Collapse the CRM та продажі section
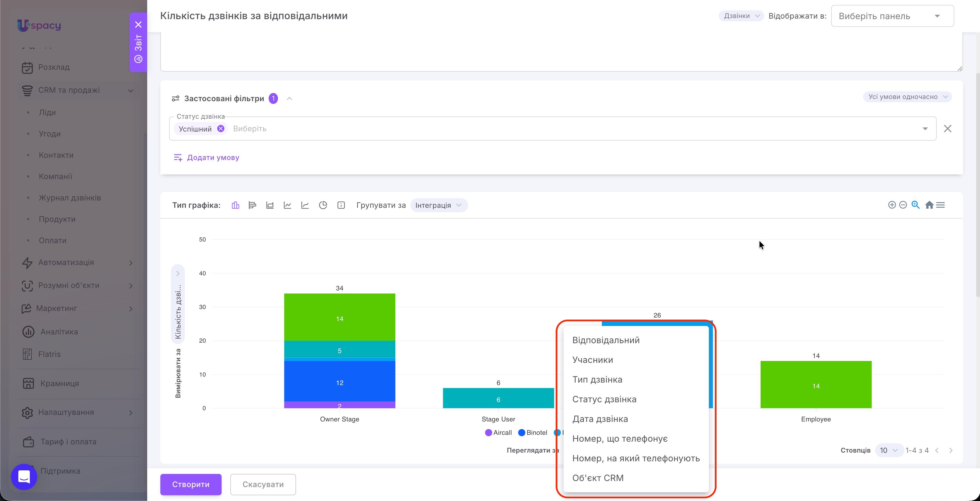This screenshot has width=980, height=501. pyautogui.click(x=131, y=91)
